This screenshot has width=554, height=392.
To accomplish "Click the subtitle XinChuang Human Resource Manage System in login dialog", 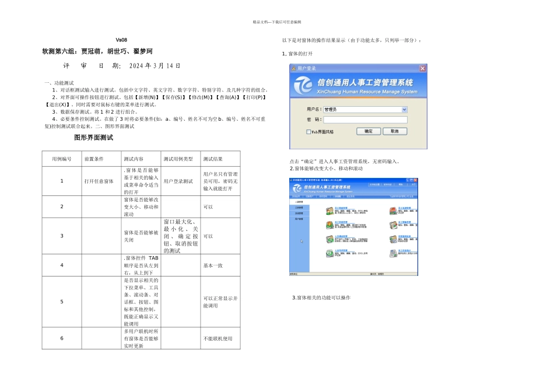I will [367, 92].
